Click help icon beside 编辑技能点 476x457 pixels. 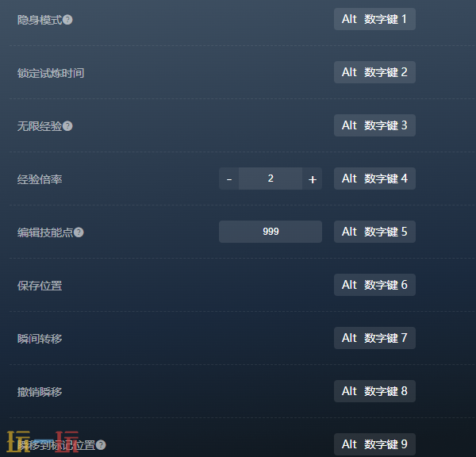[x=79, y=232]
